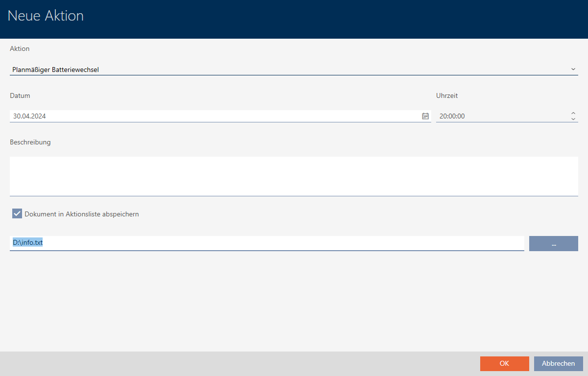
Task: Focus the empty Beschreibung text area
Action: (294, 176)
